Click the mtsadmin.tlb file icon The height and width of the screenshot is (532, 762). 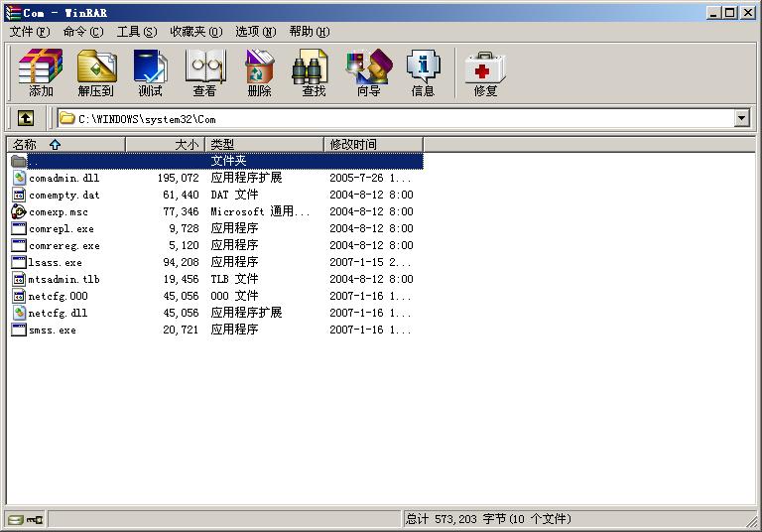click(19, 279)
